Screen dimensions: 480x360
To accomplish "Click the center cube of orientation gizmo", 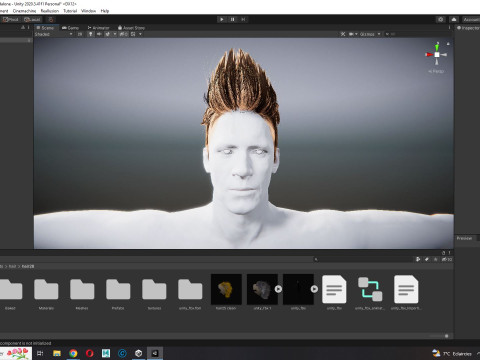I will 437,55.
